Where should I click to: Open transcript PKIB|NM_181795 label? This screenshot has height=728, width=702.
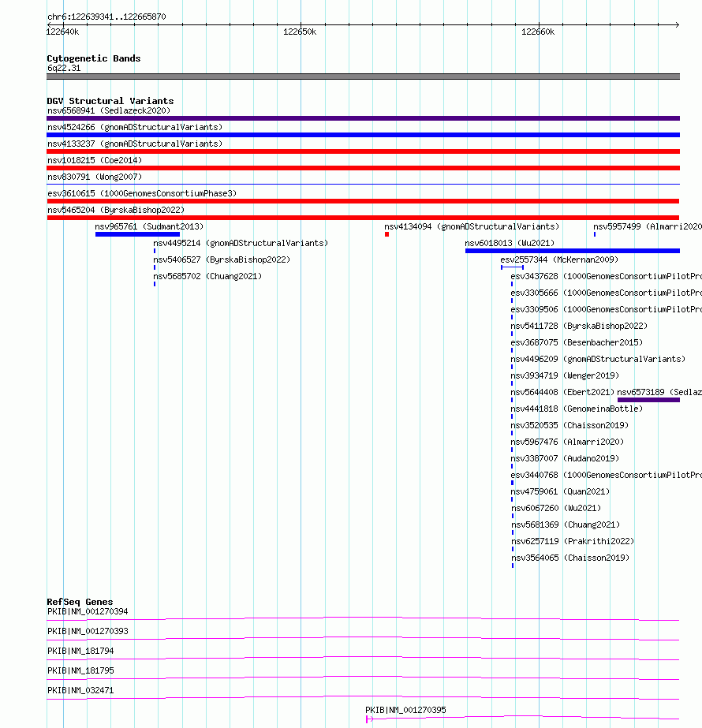pos(80,671)
